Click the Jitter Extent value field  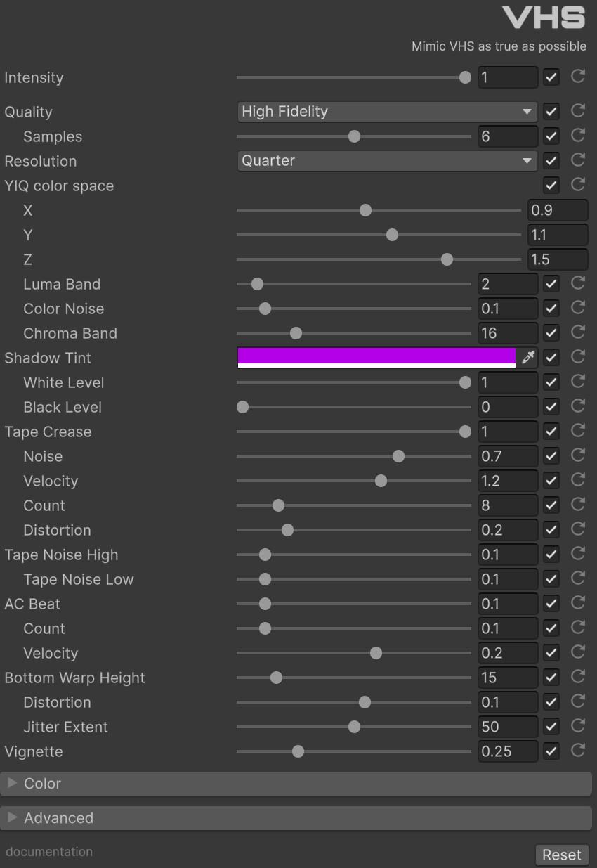pos(507,726)
